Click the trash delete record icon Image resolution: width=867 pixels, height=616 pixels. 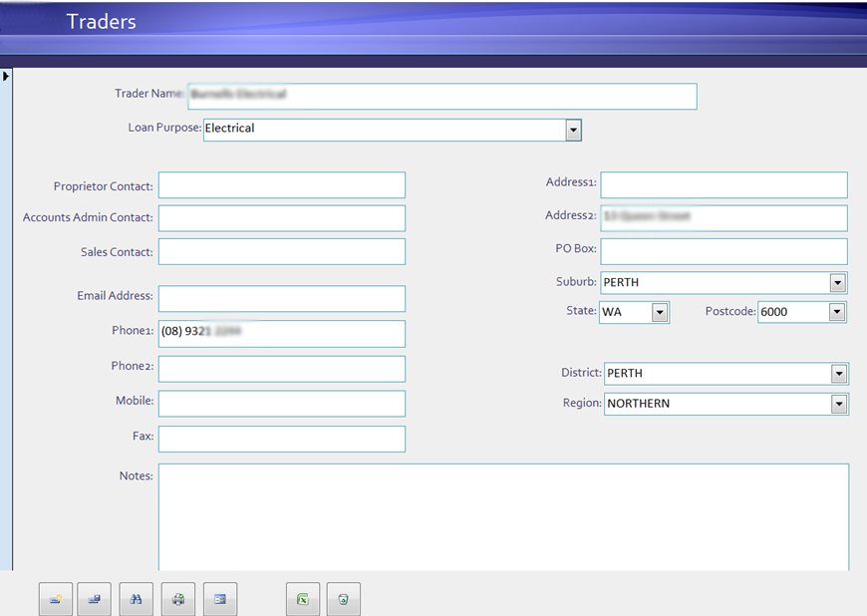tap(343, 598)
